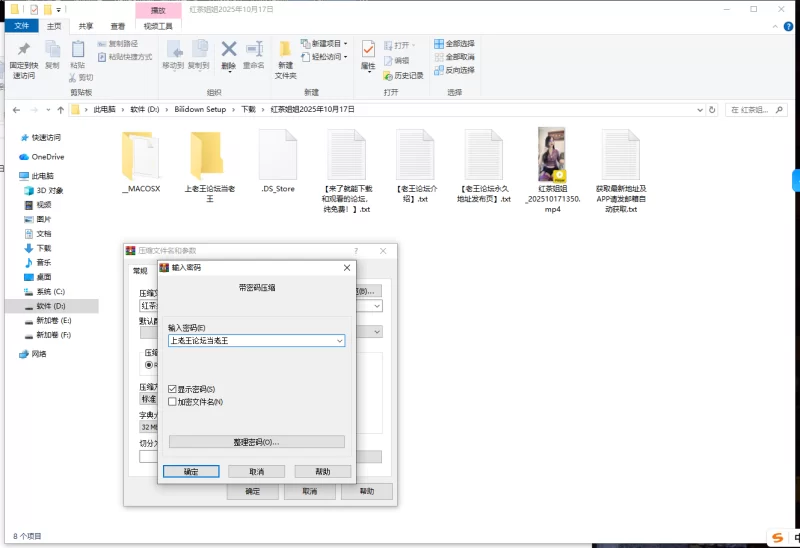This screenshot has width=800, height=548.
Task: Open the 轻松访问 dropdown in ribbon
Action: [329, 57]
